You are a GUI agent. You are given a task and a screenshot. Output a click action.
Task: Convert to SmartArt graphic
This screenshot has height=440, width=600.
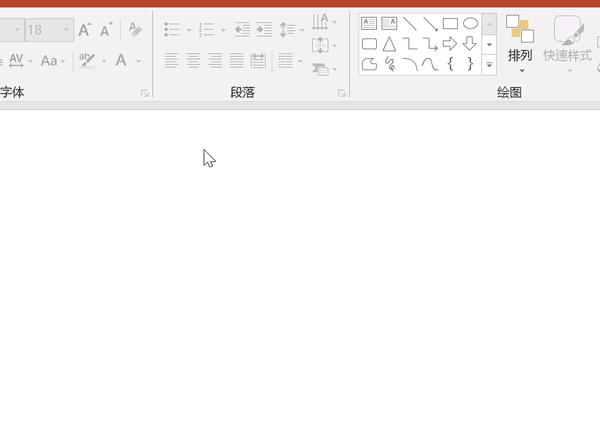324,69
